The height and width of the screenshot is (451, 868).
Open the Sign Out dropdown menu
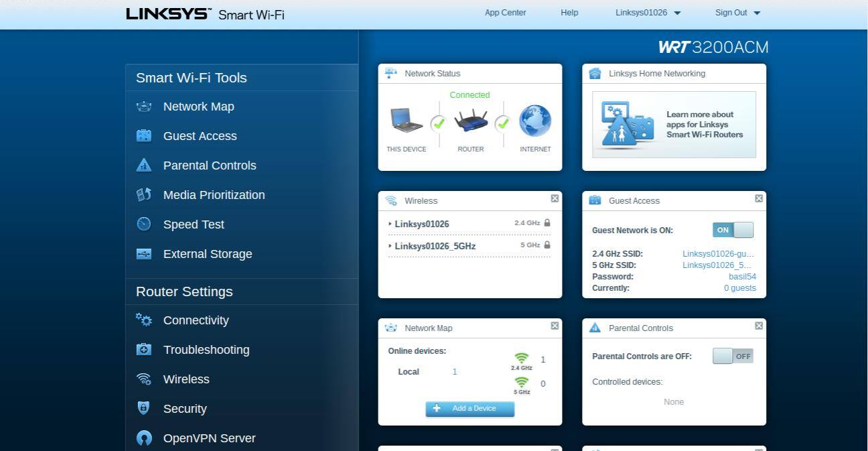tap(737, 13)
